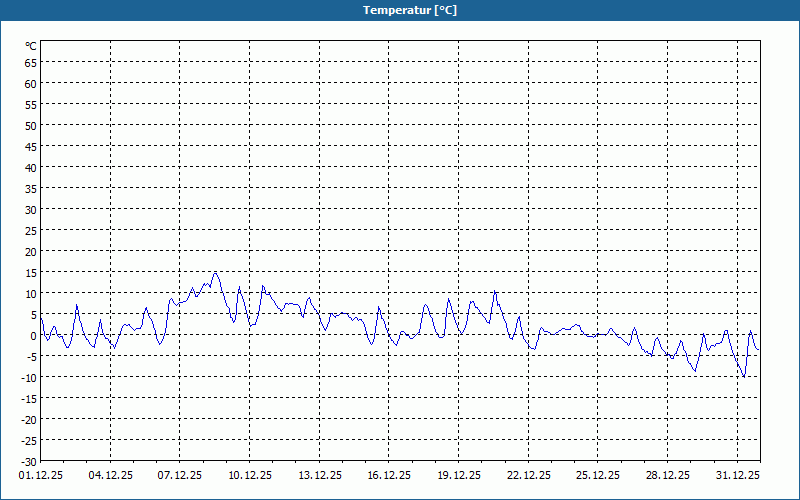Click the 55 value on the y-axis
The height and width of the screenshot is (500, 800).
coord(31,105)
